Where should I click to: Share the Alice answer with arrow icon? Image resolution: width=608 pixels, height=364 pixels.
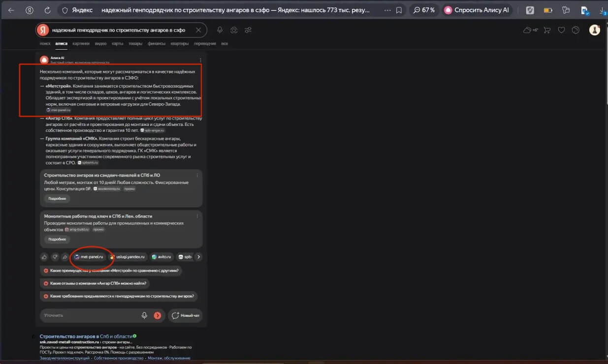pyautogui.click(x=65, y=257)
